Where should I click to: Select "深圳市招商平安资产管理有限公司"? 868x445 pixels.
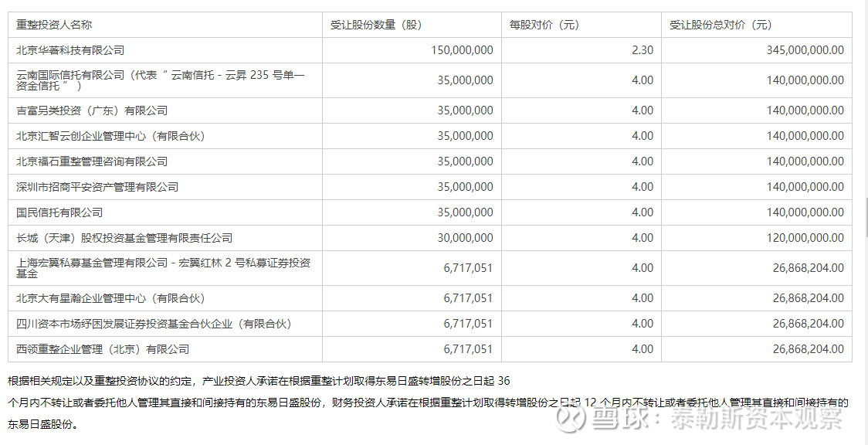[97, 187]
